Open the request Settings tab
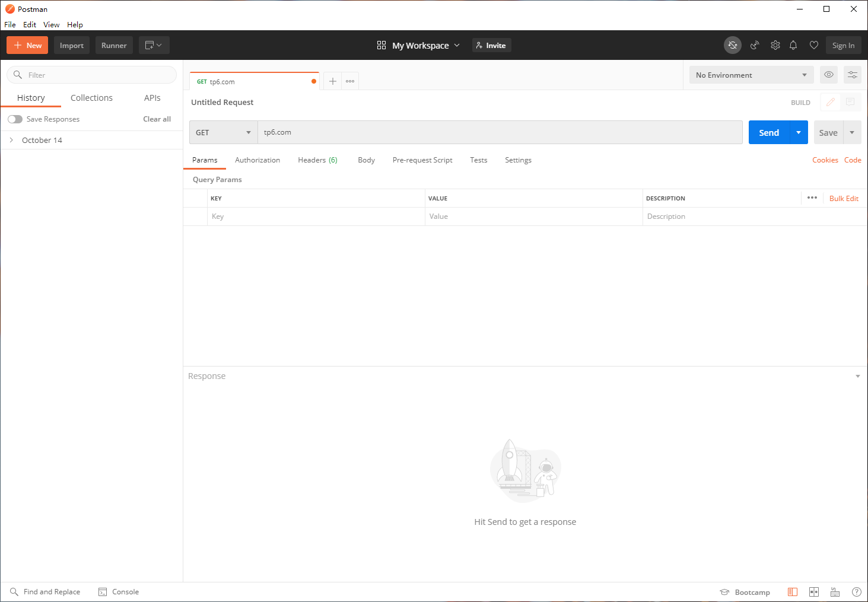 [x=518, y=160]
